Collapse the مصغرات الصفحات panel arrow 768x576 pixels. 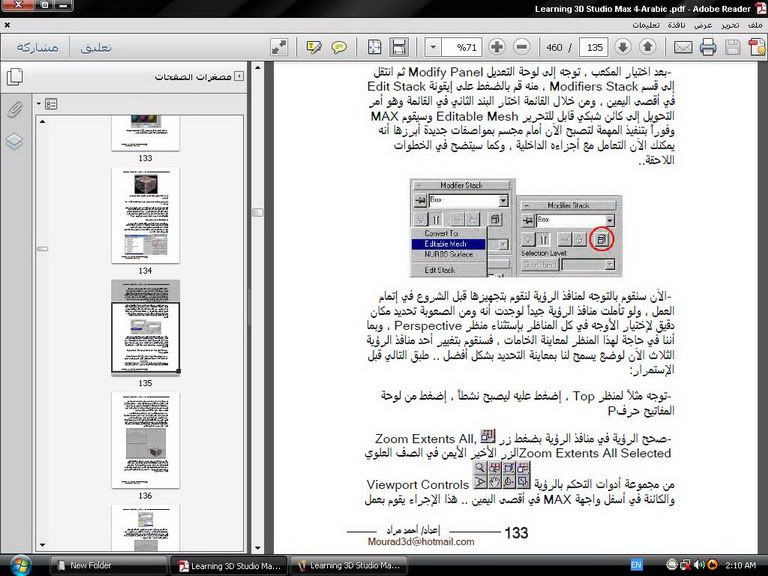tap(239, 76)
